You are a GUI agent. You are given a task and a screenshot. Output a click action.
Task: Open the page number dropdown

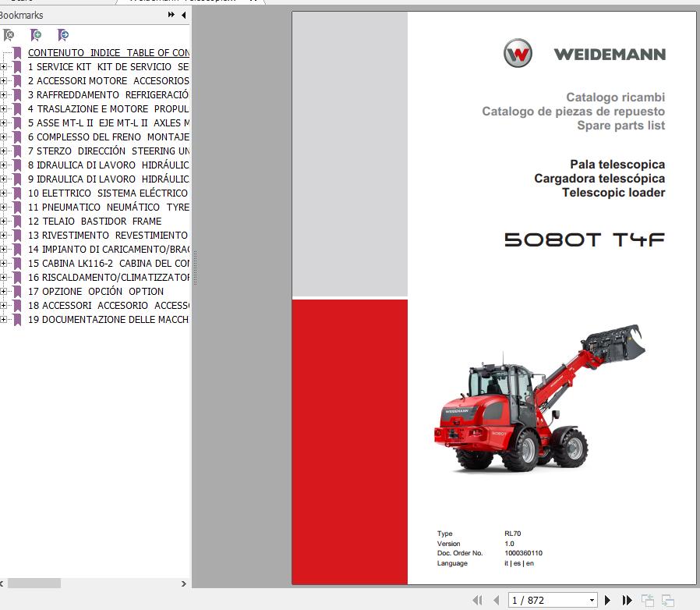pos(592,600)
